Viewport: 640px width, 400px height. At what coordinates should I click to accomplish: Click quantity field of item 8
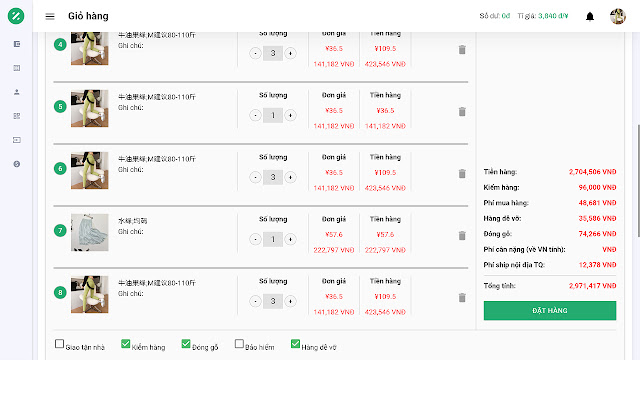click(273, 302)
